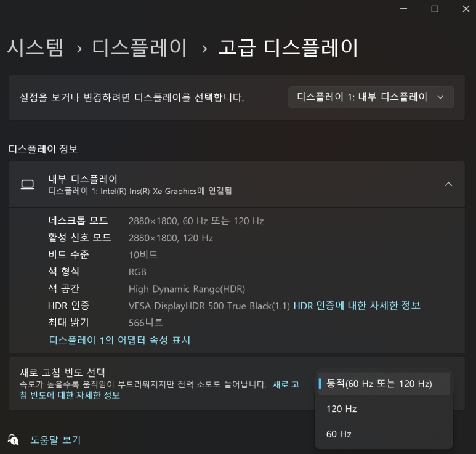476x454 pixels.
Task: Click the 10비트 value
Action: point(143,254)
